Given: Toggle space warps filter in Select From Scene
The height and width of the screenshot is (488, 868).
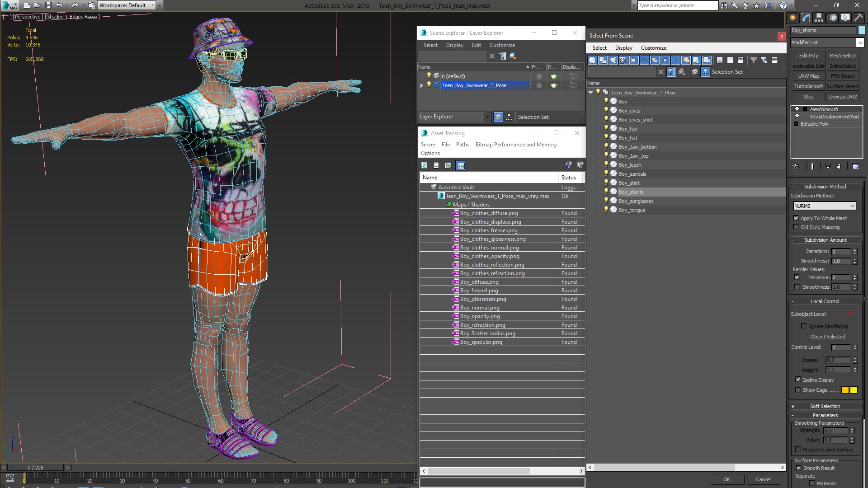Looking at the screenshot, I should click(644, 60).
